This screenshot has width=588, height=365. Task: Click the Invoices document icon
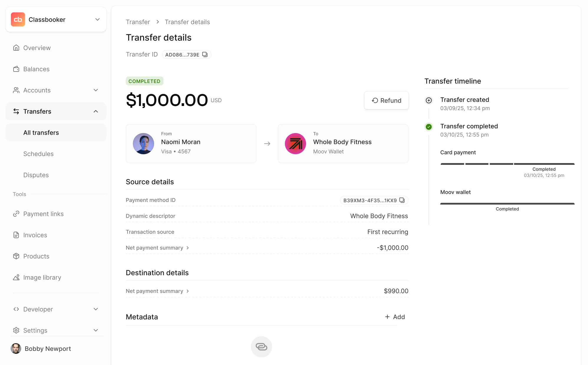(16, 235)
